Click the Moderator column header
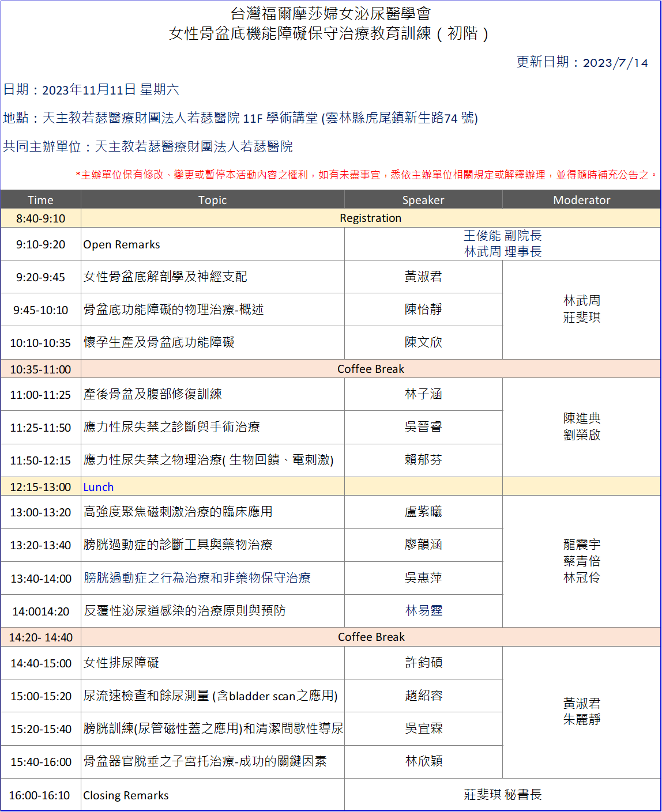 pyautogui.click(x=581, y=200)
